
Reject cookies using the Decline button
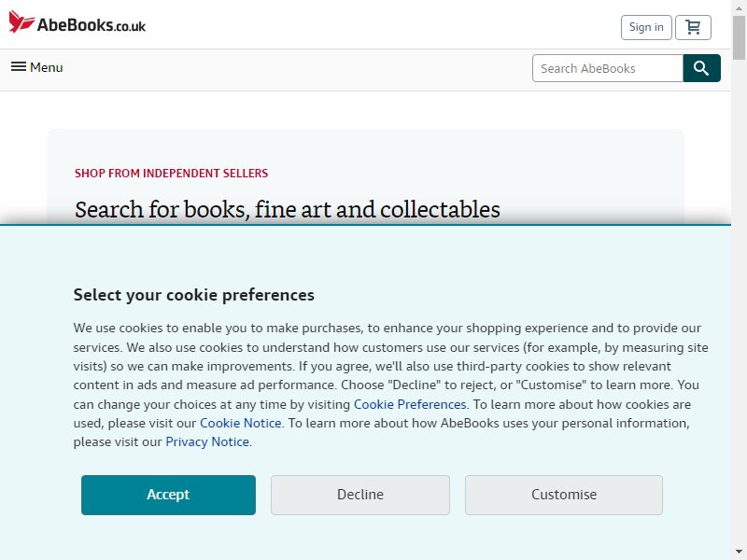[360, 495]
